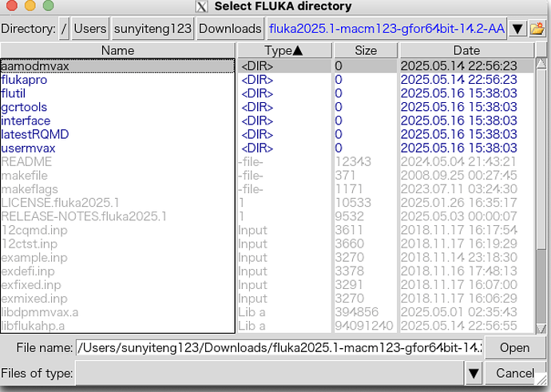Select the usermvax directory
The image size is (551, 392).
pos(28,148)
